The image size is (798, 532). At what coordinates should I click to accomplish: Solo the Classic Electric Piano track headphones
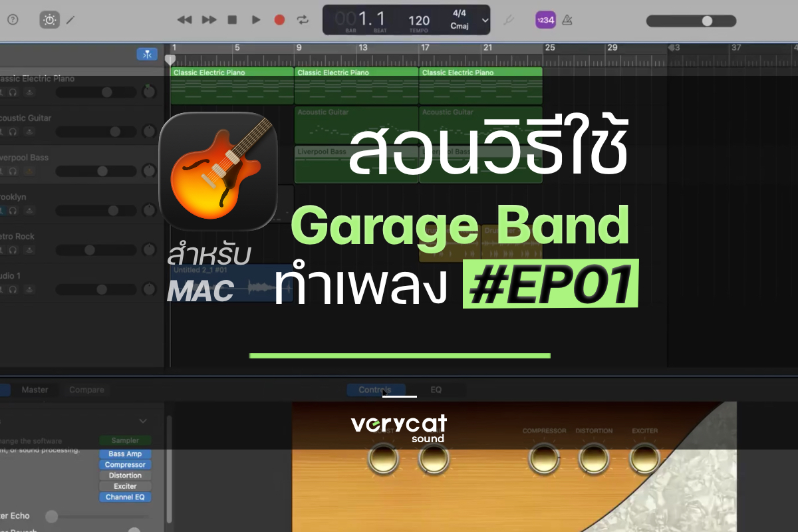tap(13, 92)
